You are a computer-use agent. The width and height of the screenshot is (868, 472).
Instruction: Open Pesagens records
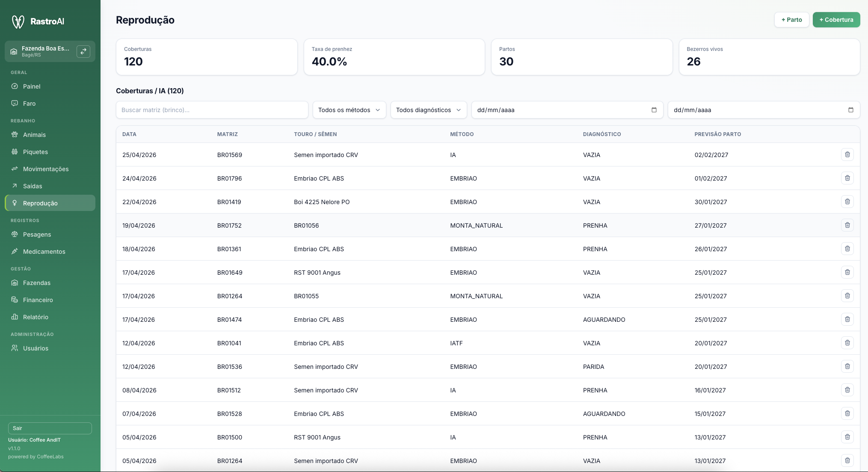(50, 235)
